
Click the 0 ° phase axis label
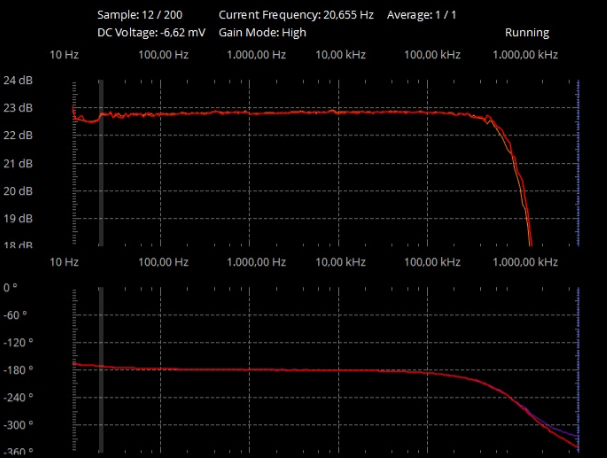10,287
